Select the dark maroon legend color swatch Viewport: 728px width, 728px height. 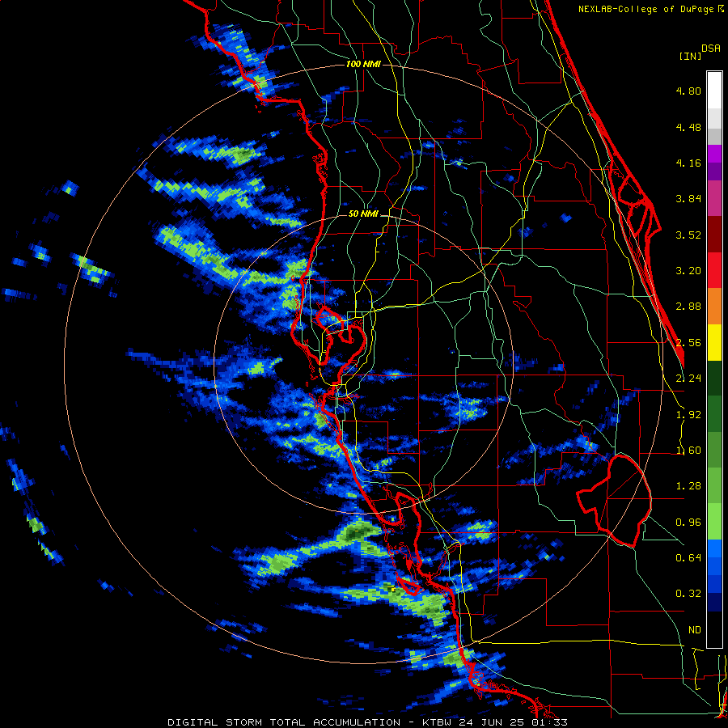(714, 235)
